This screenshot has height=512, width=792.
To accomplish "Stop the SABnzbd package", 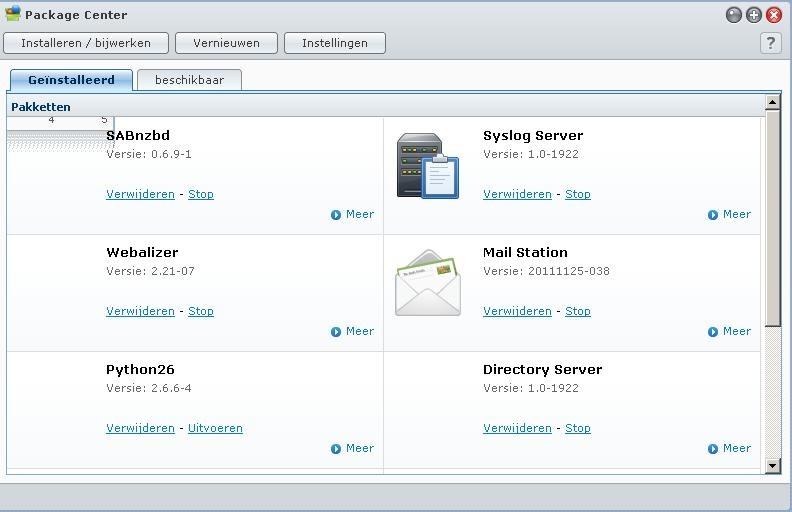I will [x=201, y=194].
